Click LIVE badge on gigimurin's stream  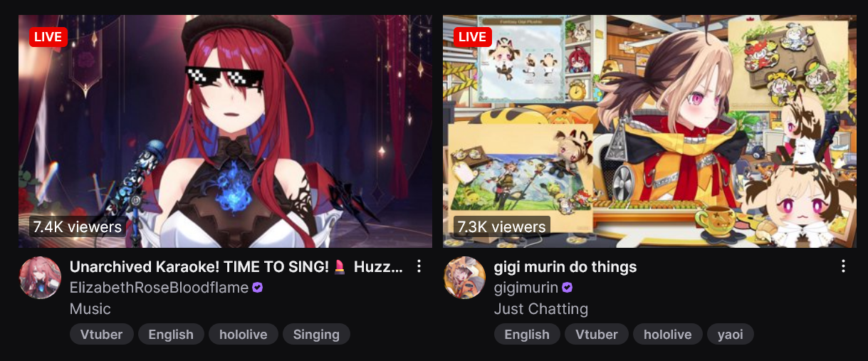(x=473, y=36)
